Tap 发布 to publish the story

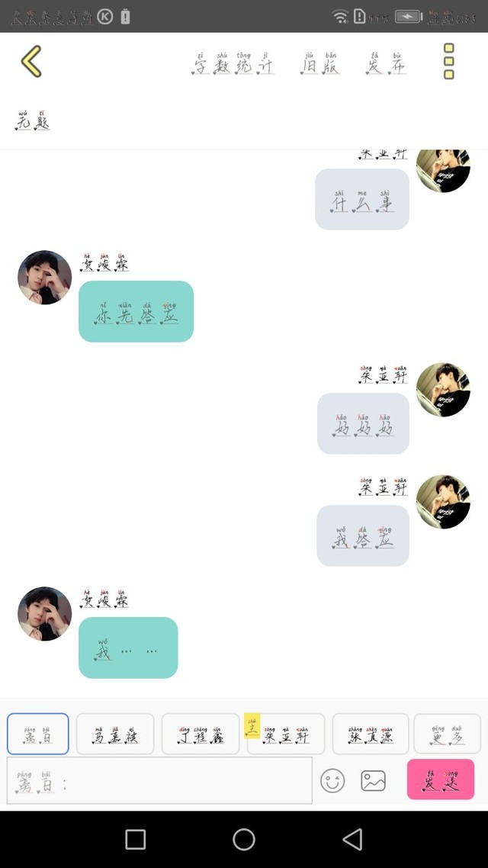click(x=386, y=63)
